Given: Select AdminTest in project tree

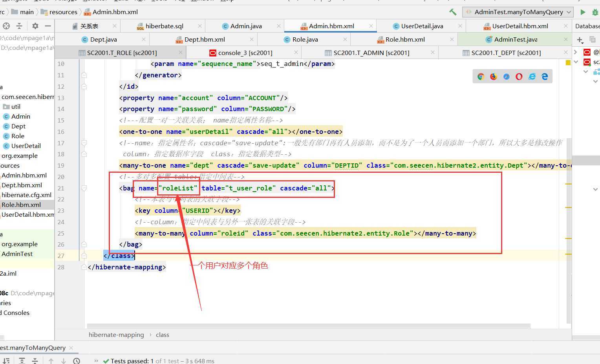Looking at the screenshot, I should coord(17,254).
